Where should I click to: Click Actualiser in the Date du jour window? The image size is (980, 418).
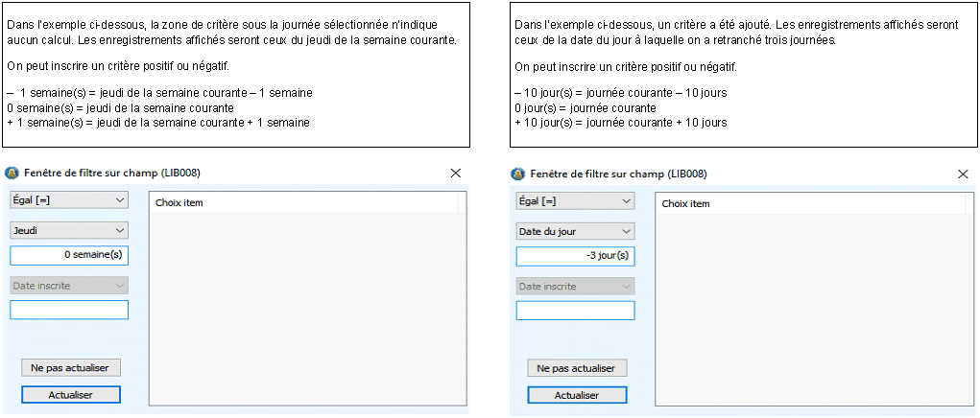tap(577, 395)
